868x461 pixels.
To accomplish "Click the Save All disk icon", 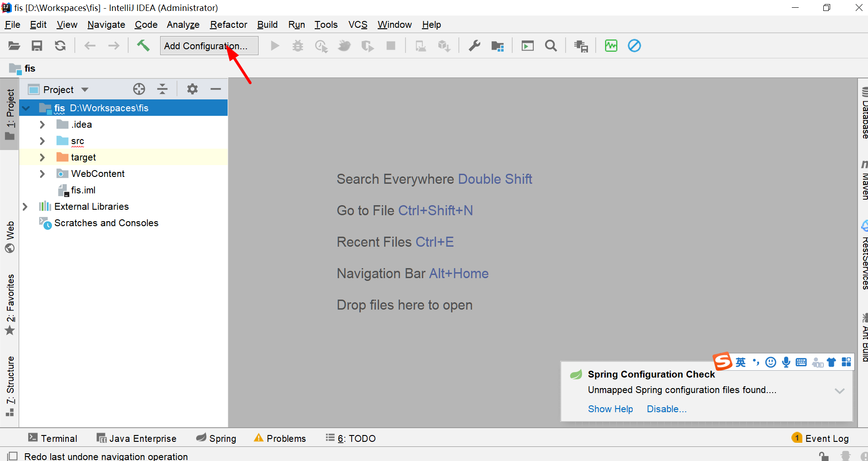I will (37, 46).
